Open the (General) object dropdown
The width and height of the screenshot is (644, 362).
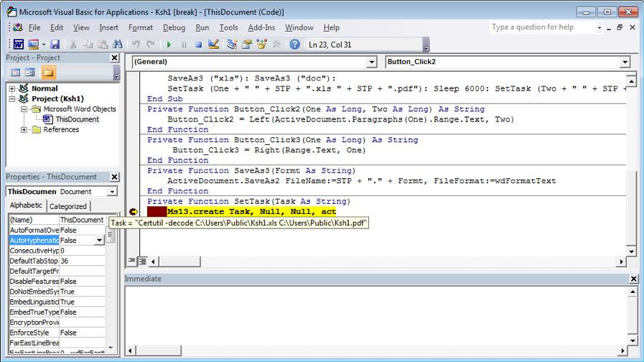(x=371, y=62)
